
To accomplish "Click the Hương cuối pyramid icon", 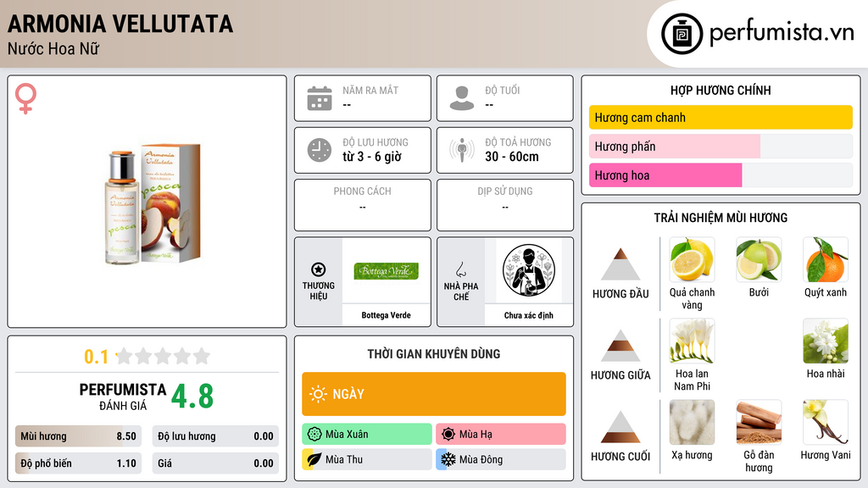I will tap(620, 427).
